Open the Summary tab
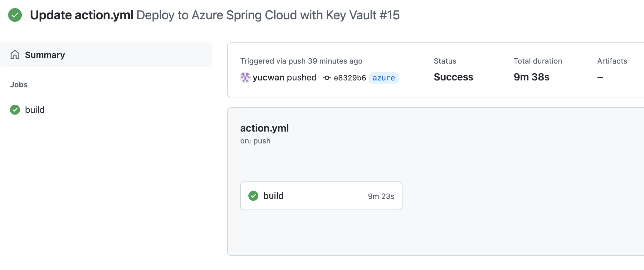Screen dimensions: 644x270 pos(45,55)
